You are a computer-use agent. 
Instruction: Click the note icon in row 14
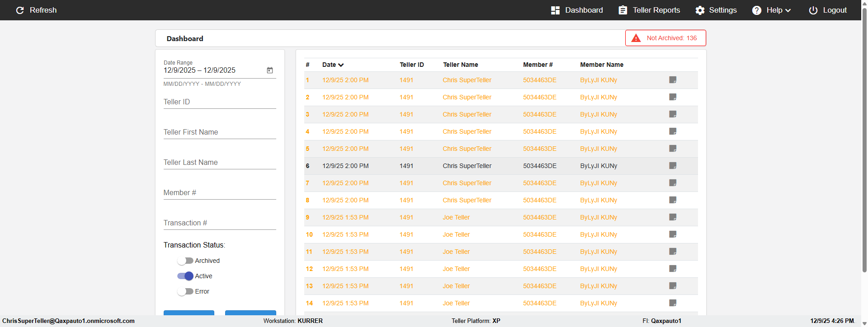(673, 303)
